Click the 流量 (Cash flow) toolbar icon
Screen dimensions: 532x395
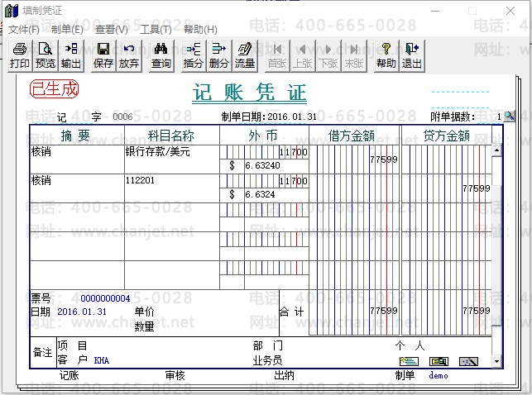point(245,55)
